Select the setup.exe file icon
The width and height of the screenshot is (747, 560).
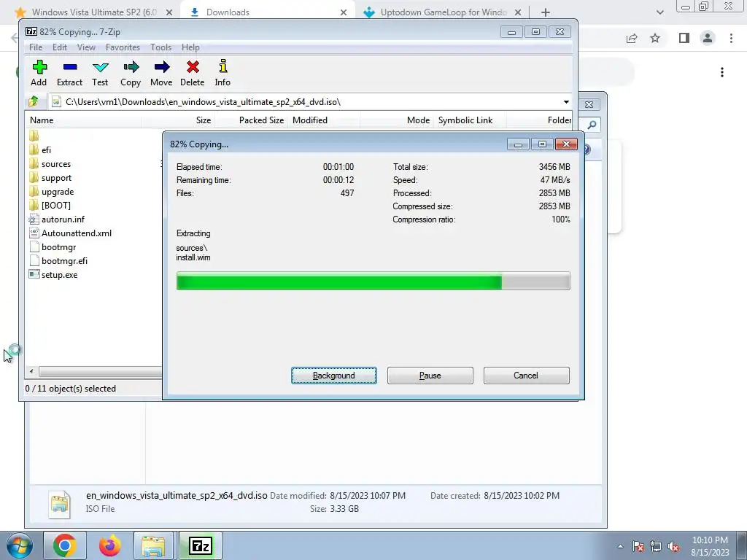pos(34,274)
